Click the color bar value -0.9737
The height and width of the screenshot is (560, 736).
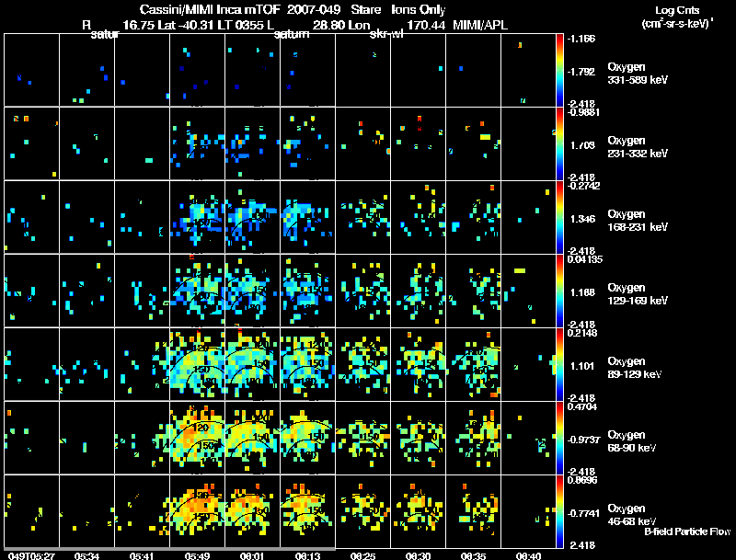coord(583,440)
